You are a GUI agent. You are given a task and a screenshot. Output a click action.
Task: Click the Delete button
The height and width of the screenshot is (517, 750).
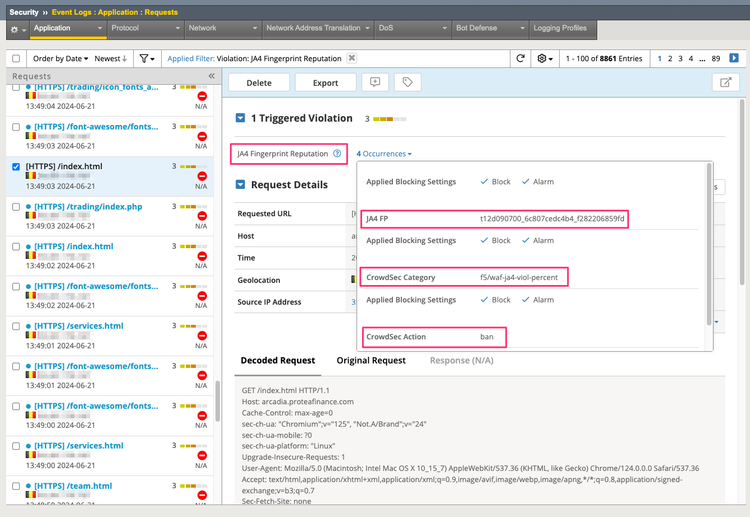[x=259, y=83]
